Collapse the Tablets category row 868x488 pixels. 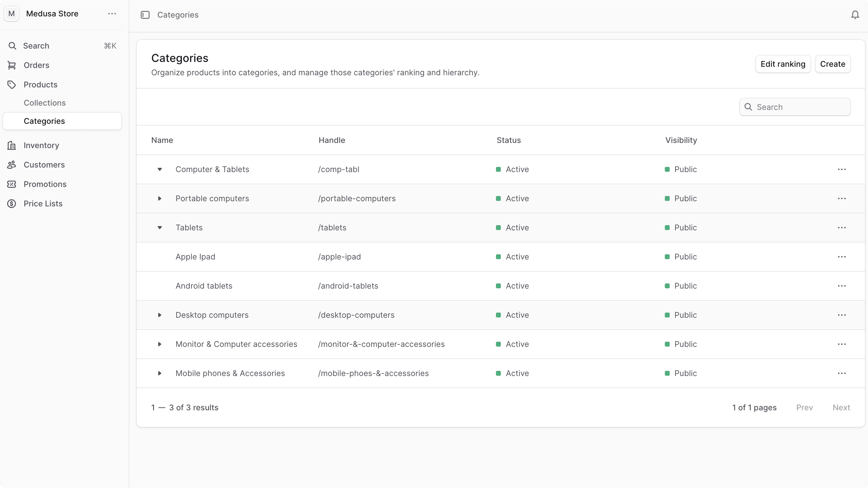click(x=159, y=228)
